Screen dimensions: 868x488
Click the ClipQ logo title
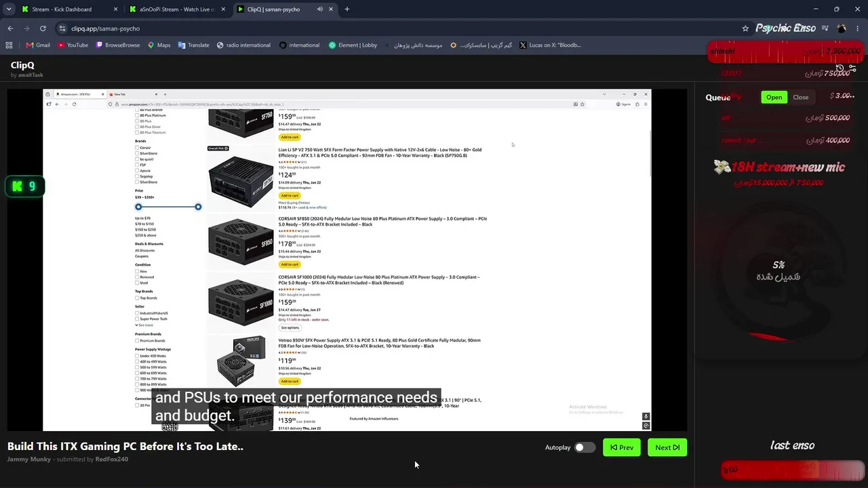[x=22, y=65]
